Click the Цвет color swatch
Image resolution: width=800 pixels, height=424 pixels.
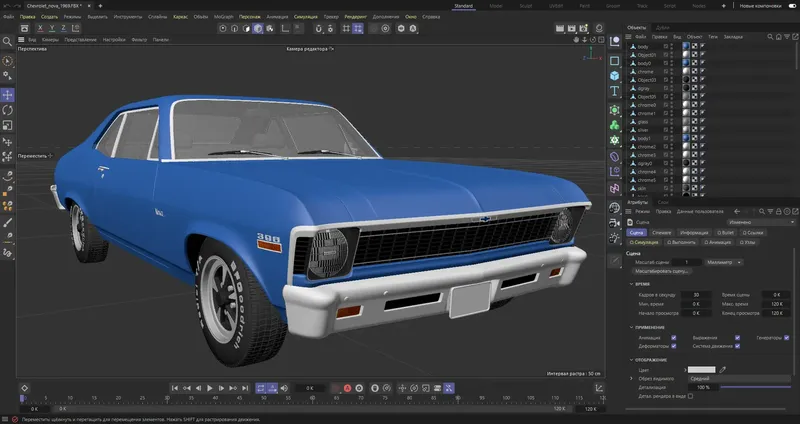click(x=702, y=370)
